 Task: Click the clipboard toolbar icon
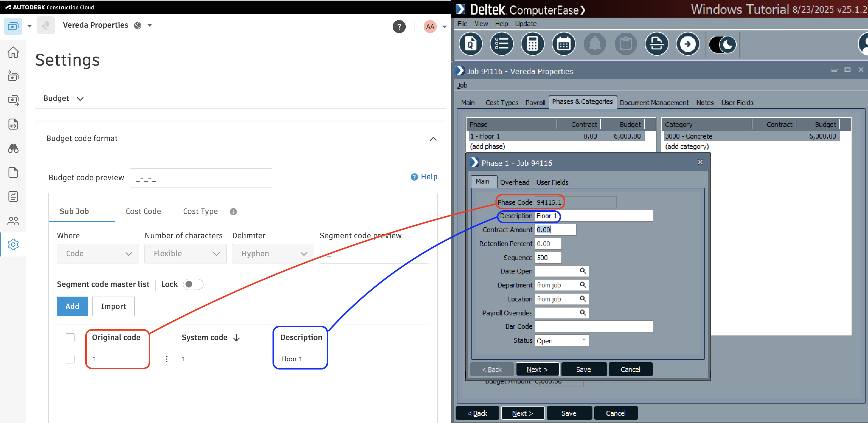(626, 44)
